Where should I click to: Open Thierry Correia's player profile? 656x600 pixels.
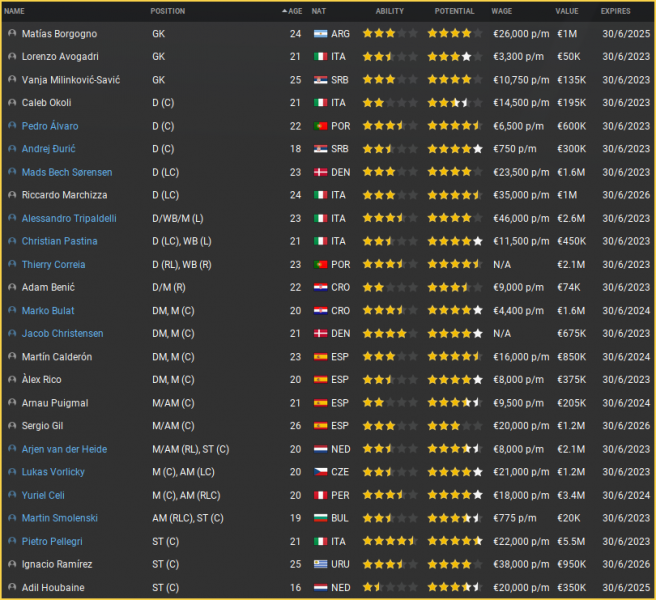[x=53, y=265]
